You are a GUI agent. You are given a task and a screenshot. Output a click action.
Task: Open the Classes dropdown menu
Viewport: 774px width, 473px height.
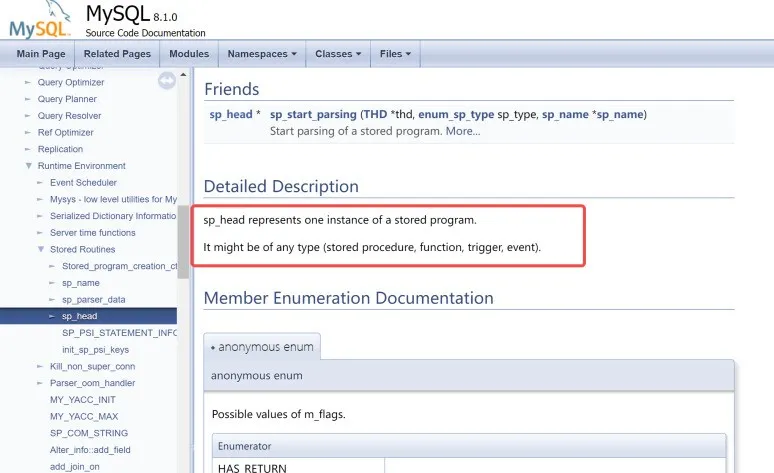click(338, 54)
